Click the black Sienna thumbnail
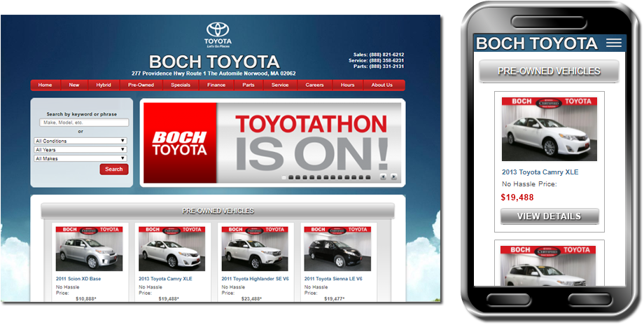This screenshot has width=644, height=325. coord(337,249)
